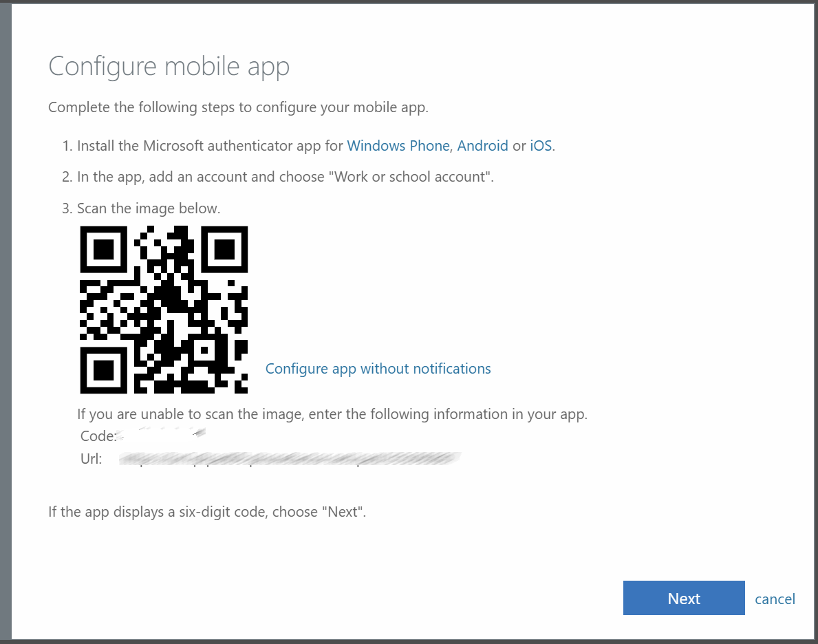Click the 'unable to scan the image' text
Image resolution: width=818 pixels, height=644 pixels.
coord(332,414)
